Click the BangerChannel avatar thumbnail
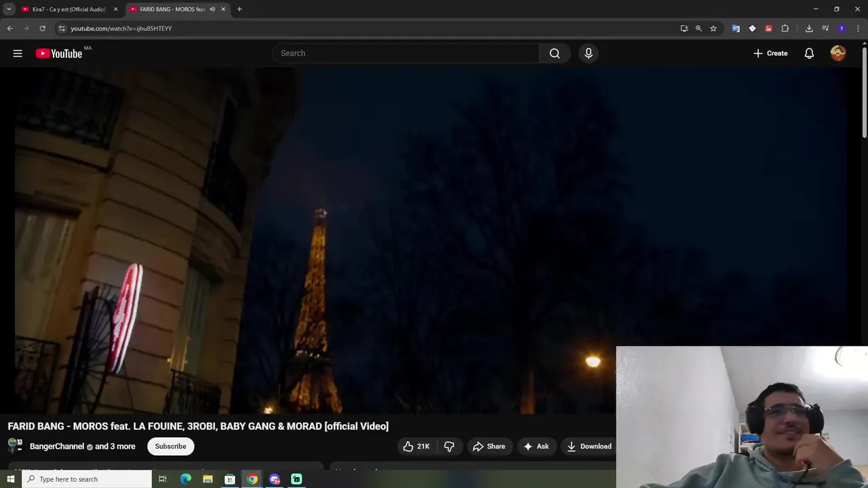Viewport: 868px width, 488px height. (15, 446)
